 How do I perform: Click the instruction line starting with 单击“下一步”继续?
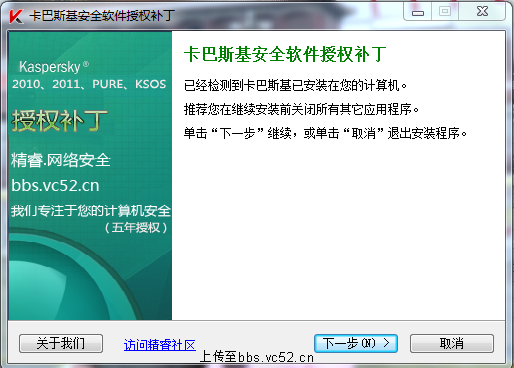(x=325, y=133)
